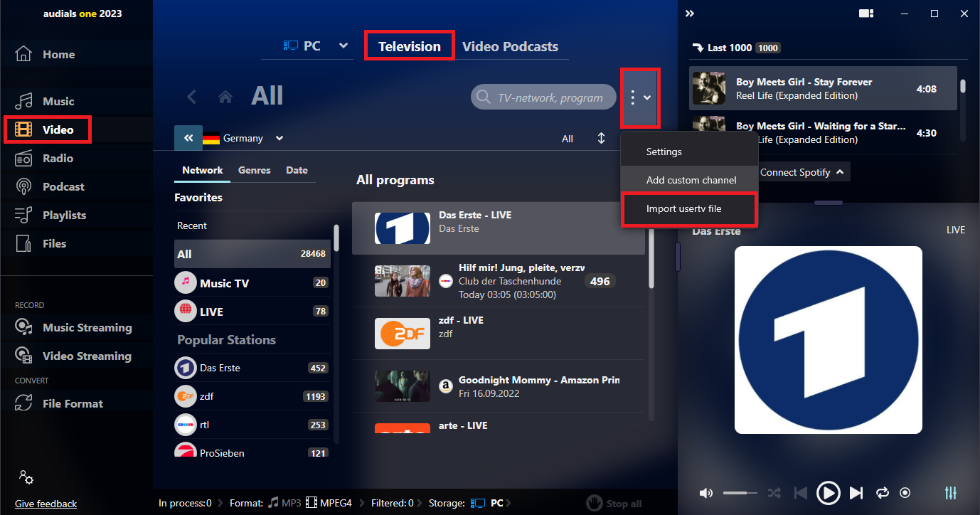Switch to the Date tab
This screenshot has width=980, height=515.
point(297,171)
